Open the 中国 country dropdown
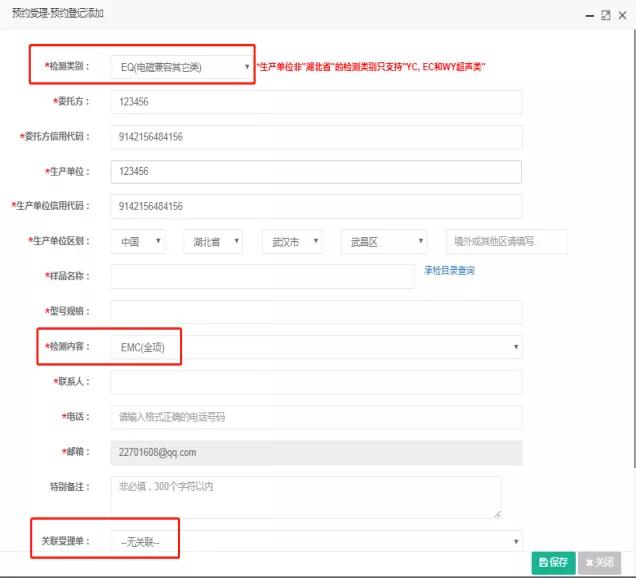The image size is (636, 578). coord(138,242)
